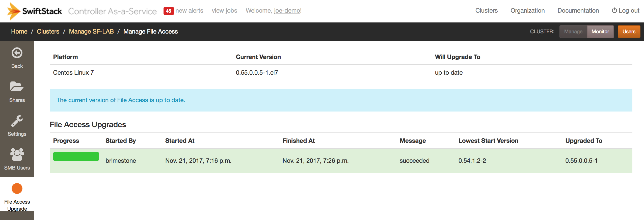This screenshot has height=220, width=644.
Task: Select 'brimestone' started-by cell
Action: point(121,161)
